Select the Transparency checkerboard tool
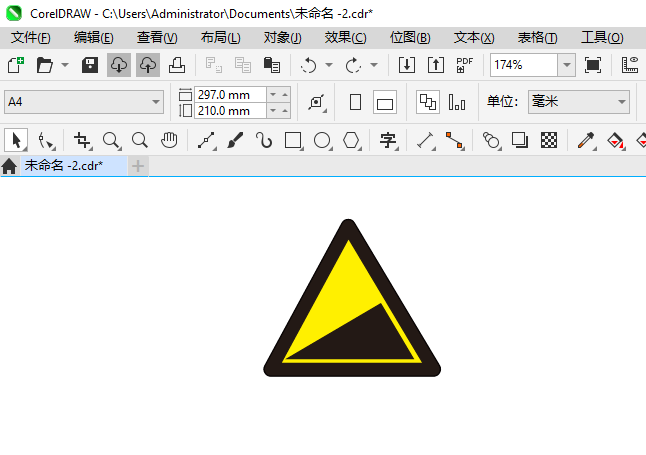The width and height of the screenshot is (646, 455). (x=549, y=141)
